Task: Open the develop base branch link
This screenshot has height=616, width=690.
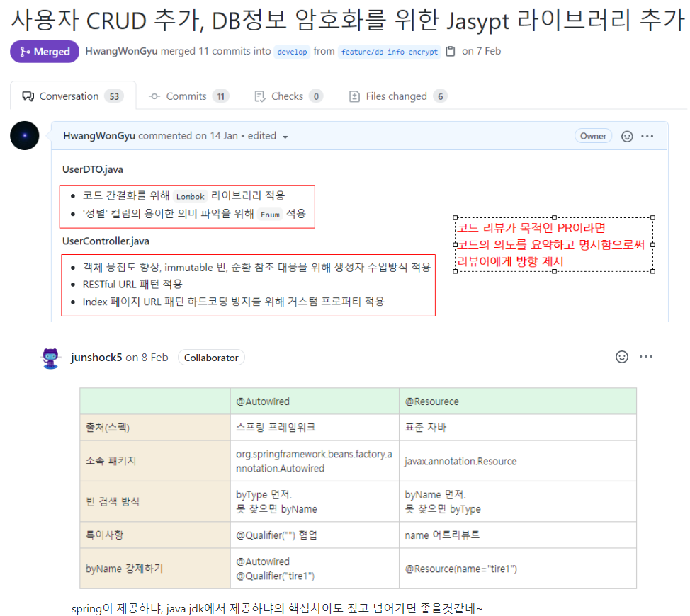Action: pyautogui.click(x=292, y=52)
